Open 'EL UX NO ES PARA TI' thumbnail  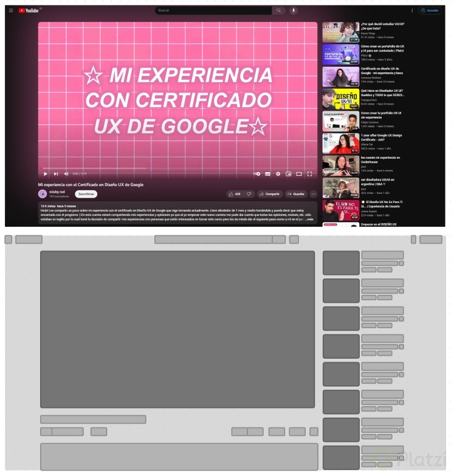341,210
